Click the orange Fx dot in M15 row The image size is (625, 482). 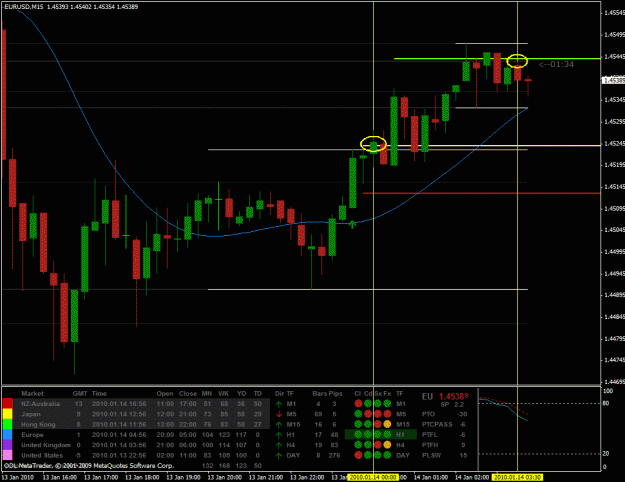click(387, 424)
